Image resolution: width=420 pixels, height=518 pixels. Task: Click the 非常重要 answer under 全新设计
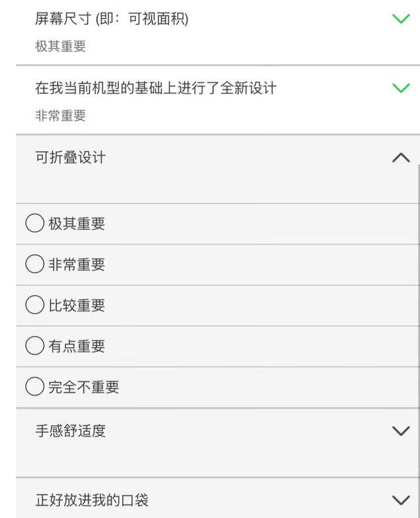(60, 116)
